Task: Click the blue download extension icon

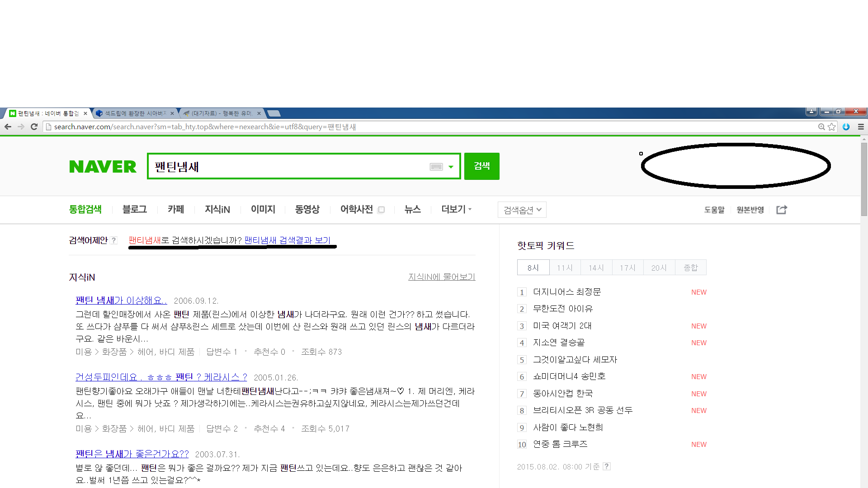Action: 846,127
